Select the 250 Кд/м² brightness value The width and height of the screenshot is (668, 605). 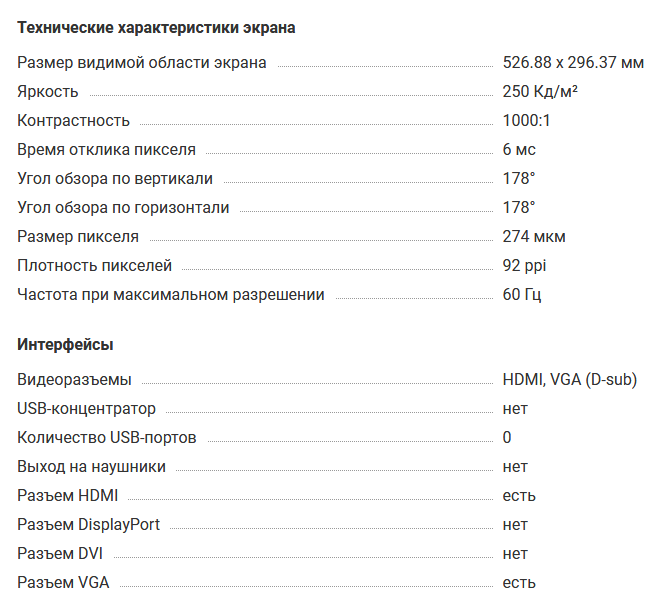pyautogui.click(x=540, y=92)
